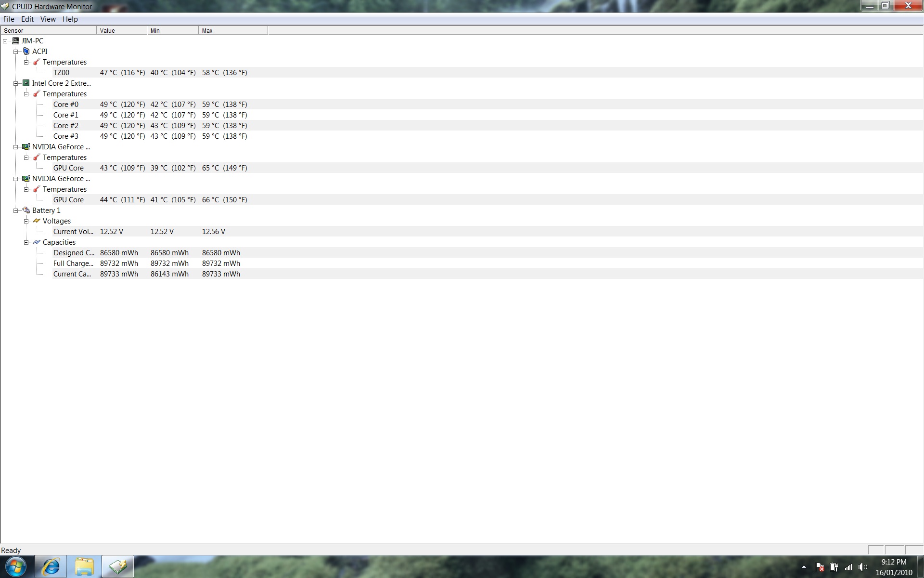Click the Voltages graph icon

(x=37, y=221)
